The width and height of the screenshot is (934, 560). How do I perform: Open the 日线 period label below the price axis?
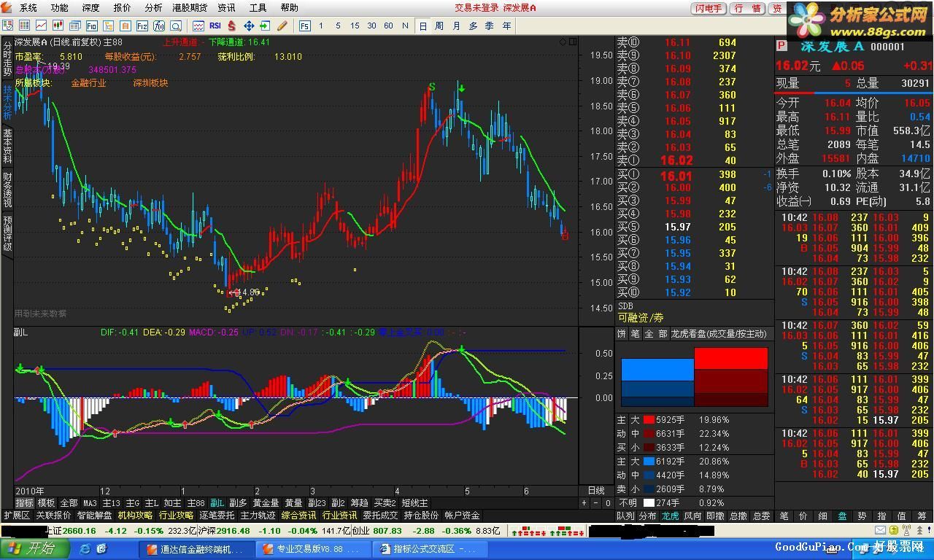point(596,491)
